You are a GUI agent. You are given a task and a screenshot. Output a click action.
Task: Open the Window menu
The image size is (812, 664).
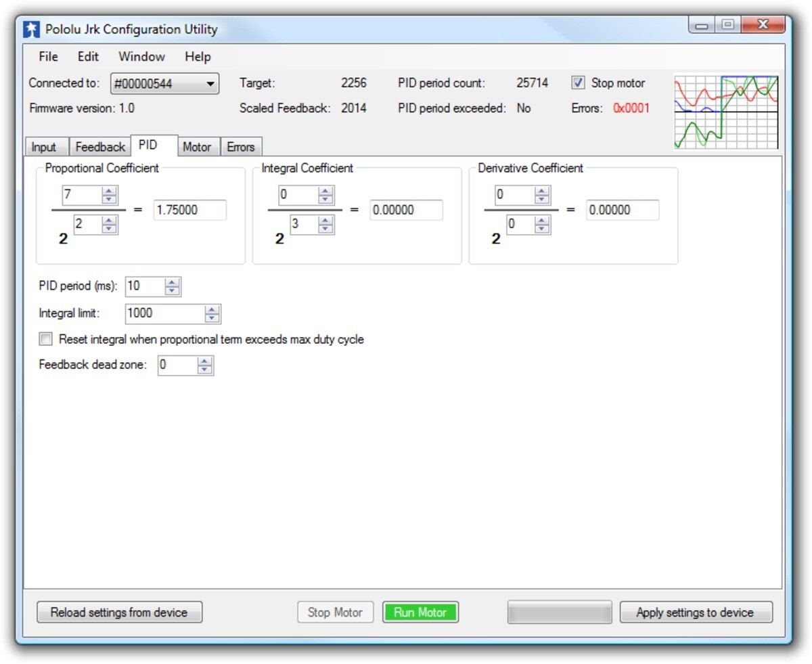(141, 57)
